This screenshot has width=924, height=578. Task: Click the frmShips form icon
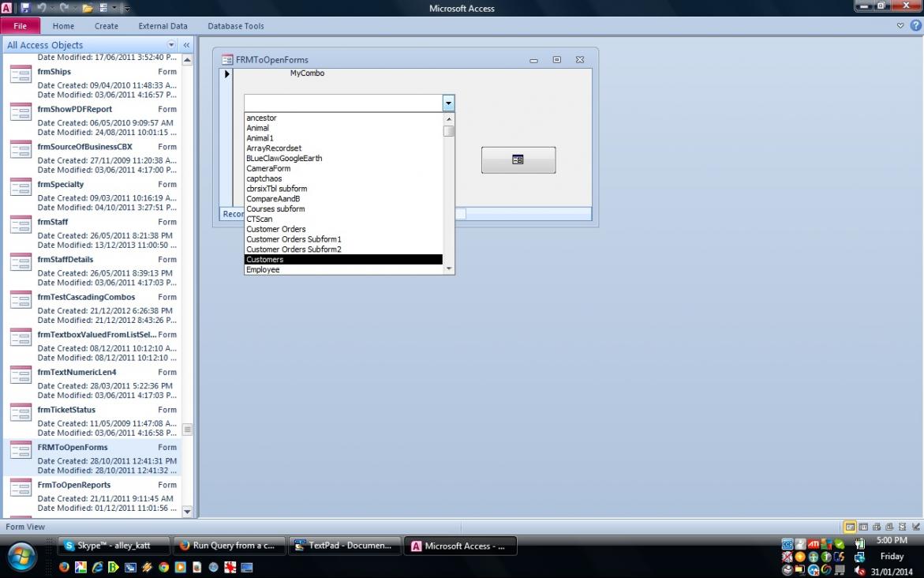coord(21,74)
